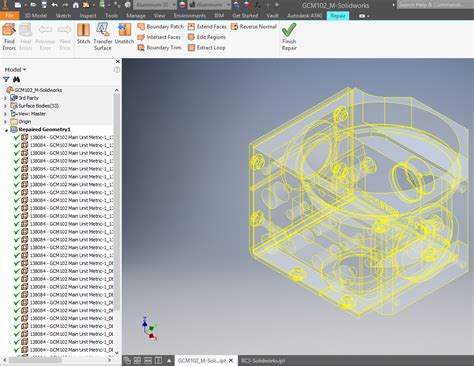This screenshot has width=474, height=366.
Task: Open the Model browser dropdown
Action: (x=15, y=70)
